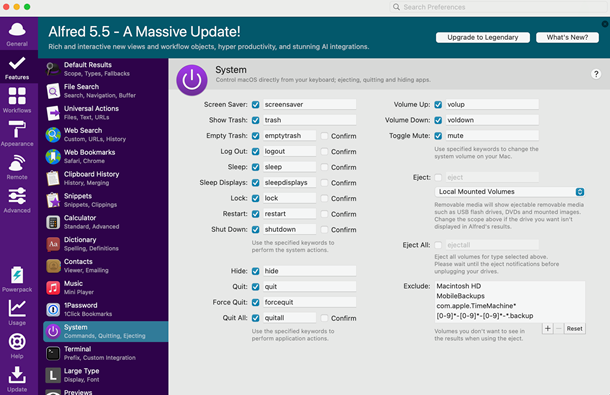Select Web Bookmarks feature
Viewport: 610px width, 395px height.
click(x=105, y=156)
